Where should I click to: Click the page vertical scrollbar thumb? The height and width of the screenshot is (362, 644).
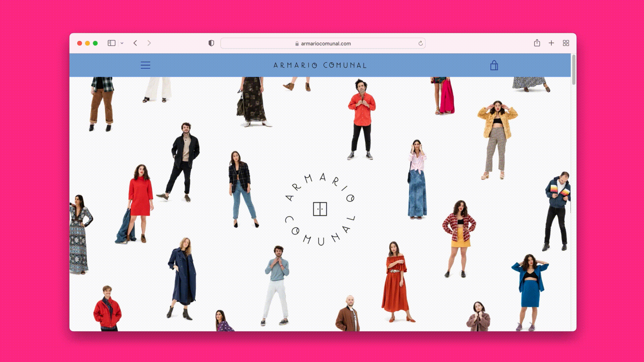(x=574, y=70)
